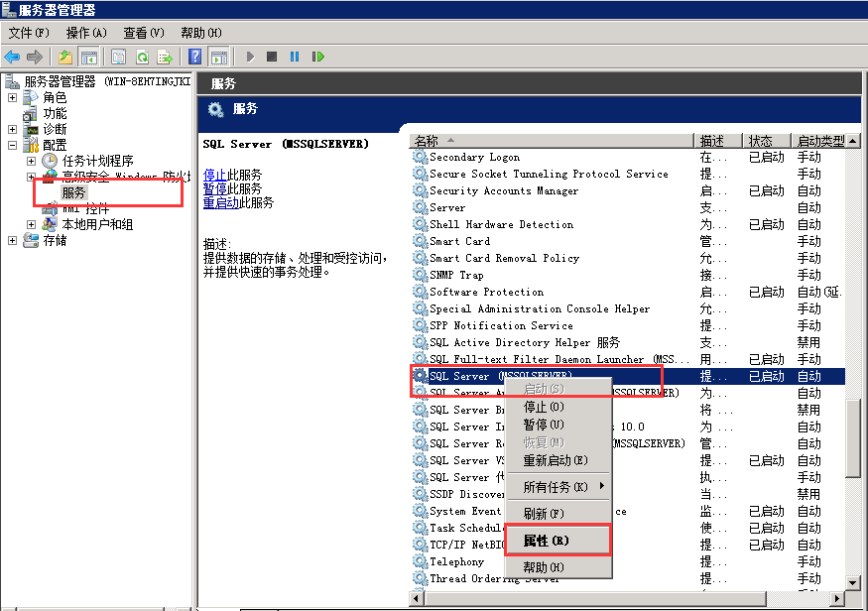Select 本地用户和组 in the tree
The height and width of the screenshot is (611, 868).
[97, 224]
